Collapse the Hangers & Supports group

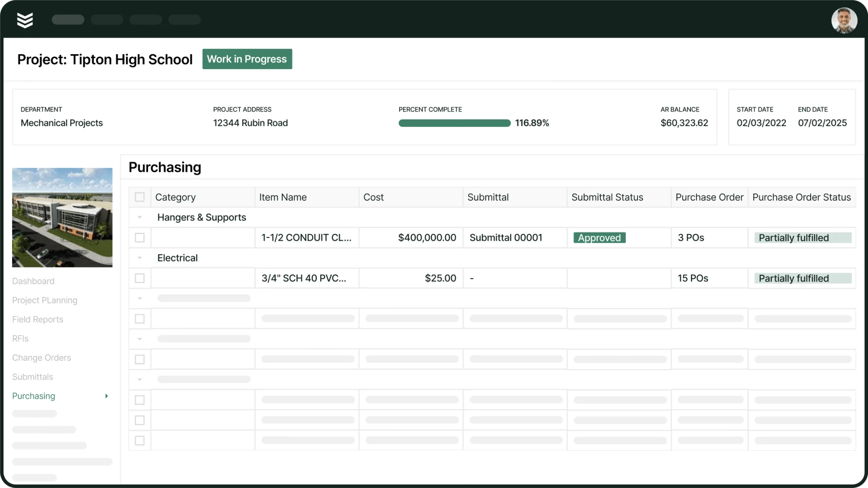coord(140,217)
